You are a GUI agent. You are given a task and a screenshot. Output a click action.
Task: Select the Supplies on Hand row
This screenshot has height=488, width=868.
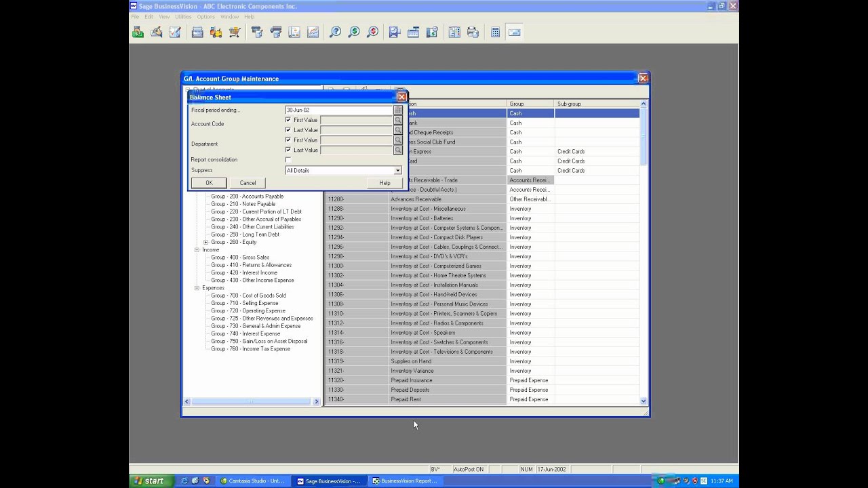pos(483,361)
